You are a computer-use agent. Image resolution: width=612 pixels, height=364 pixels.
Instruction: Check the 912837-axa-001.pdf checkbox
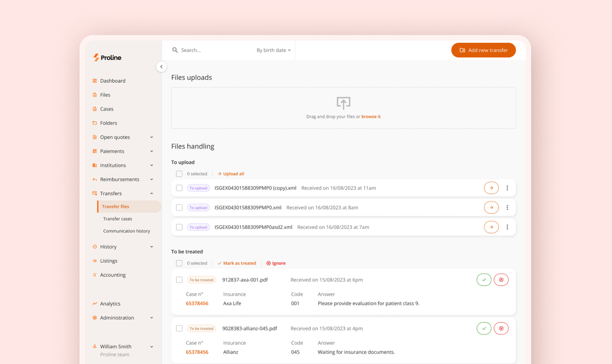click(179, 279)
